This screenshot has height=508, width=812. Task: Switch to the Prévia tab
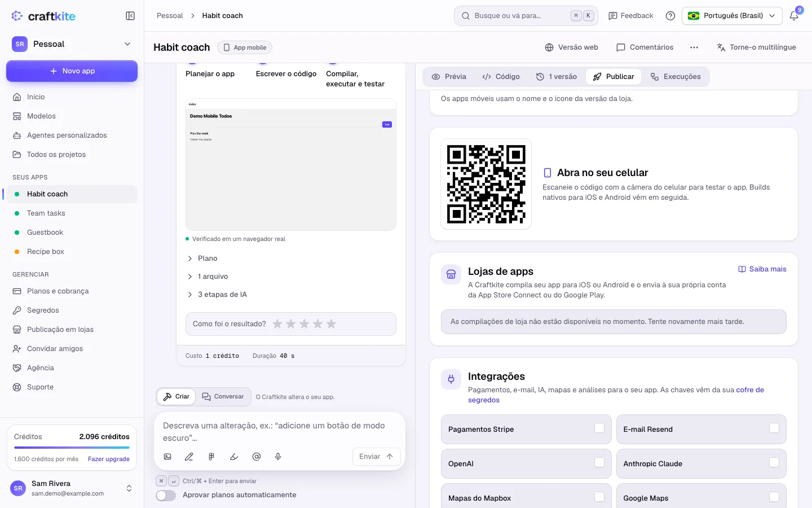[449, 77]
